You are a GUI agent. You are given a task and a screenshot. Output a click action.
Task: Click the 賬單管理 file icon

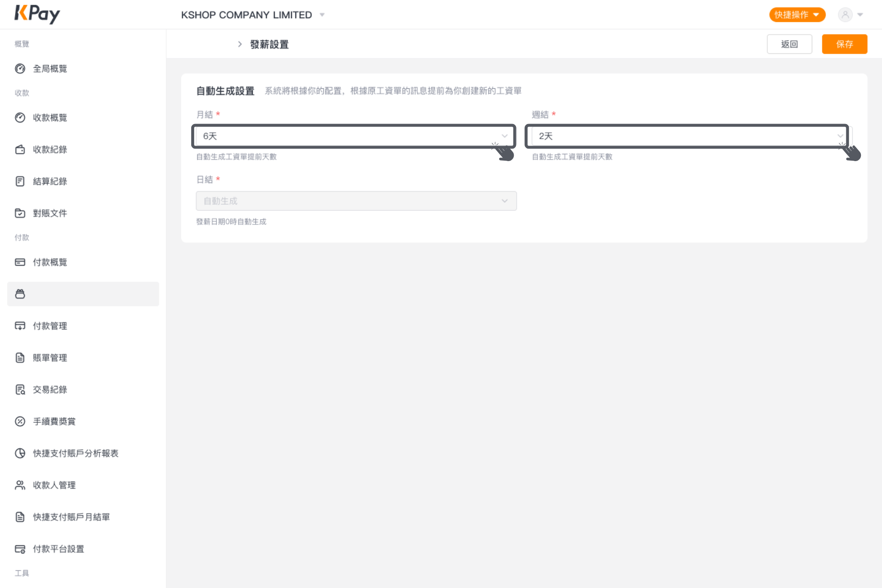pyautogui.click(x=20, y=358)
